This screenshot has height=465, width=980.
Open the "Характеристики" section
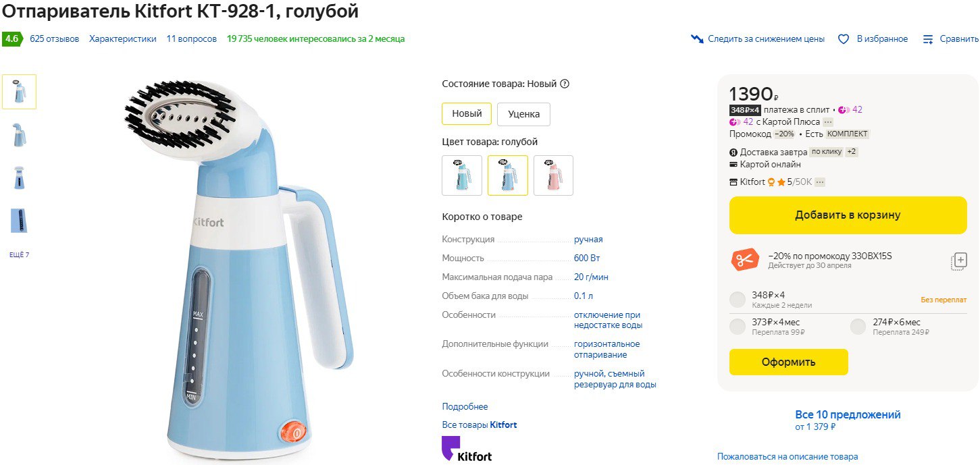click(x=122, y=39)
